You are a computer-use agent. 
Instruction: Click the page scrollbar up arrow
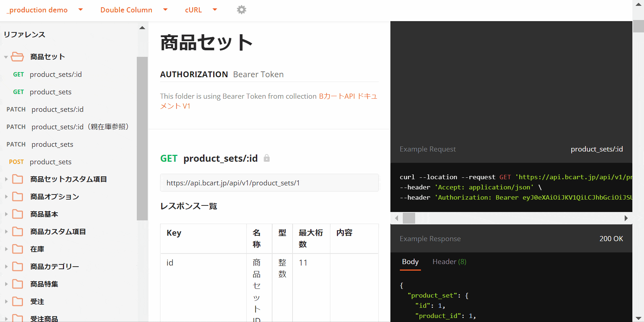point(638,4)
